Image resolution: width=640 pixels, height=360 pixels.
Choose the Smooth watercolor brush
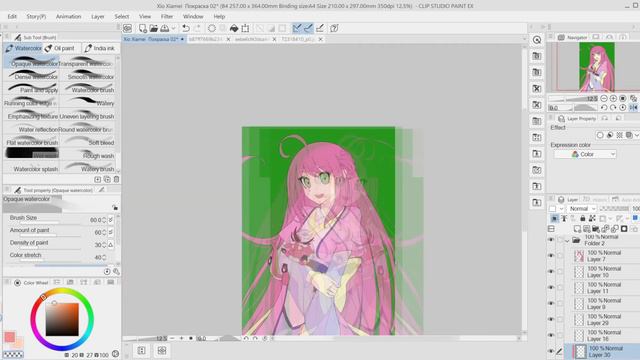point(87,76)
